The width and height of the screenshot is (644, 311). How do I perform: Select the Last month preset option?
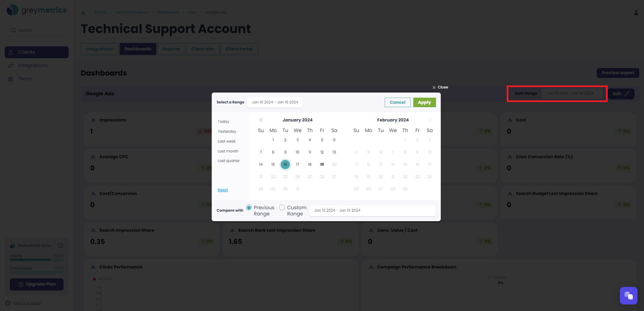[228, 151]
